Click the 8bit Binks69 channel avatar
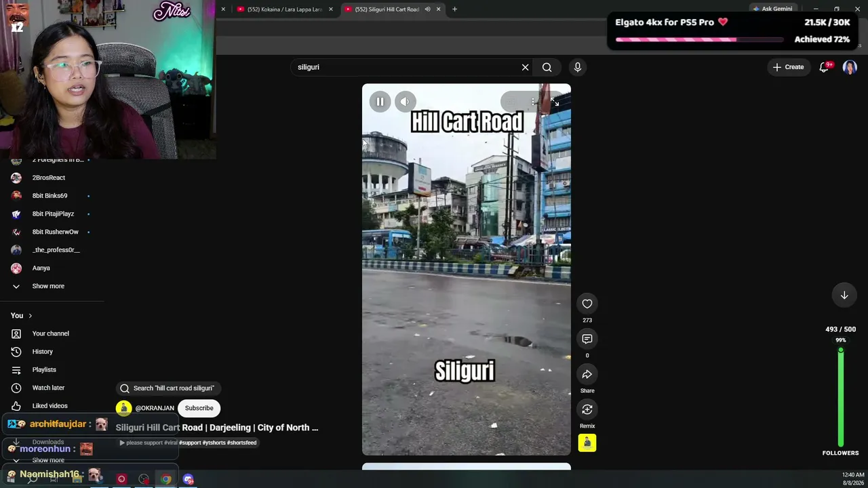Viewport: 868px width, 488px height. click(16, 196)
